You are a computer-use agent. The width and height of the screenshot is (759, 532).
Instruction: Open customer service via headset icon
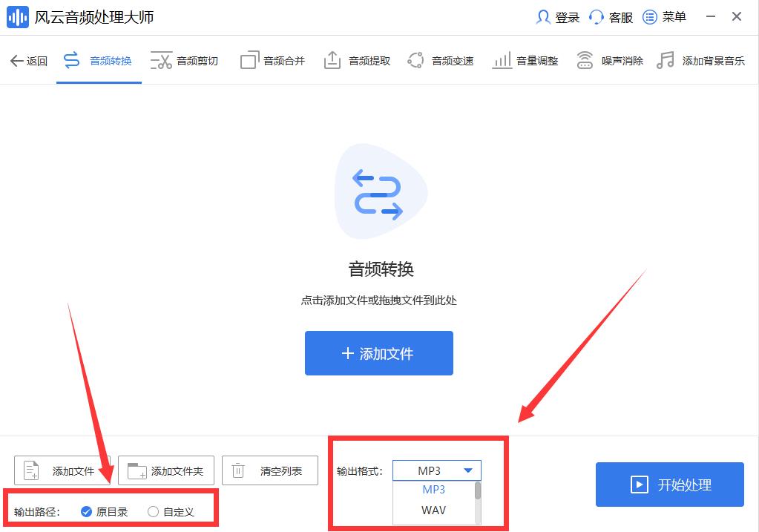(x=597, y=17)
